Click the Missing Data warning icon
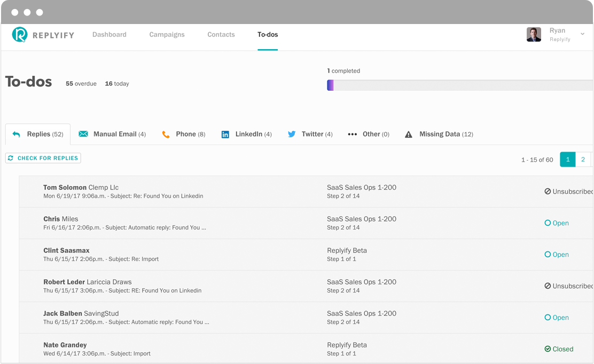Viewport: 594px width, 364px height. 408,134
